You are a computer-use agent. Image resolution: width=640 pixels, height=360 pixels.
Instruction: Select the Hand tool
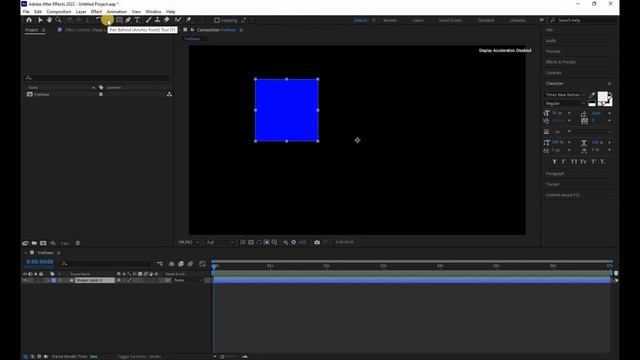click(49, 20)
